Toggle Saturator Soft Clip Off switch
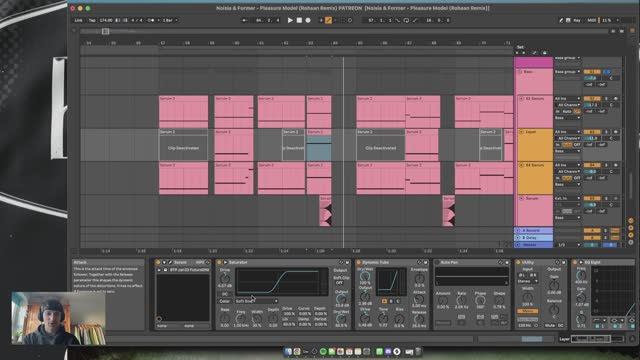This screenshot has height=360, width=640. click(340, 282)
